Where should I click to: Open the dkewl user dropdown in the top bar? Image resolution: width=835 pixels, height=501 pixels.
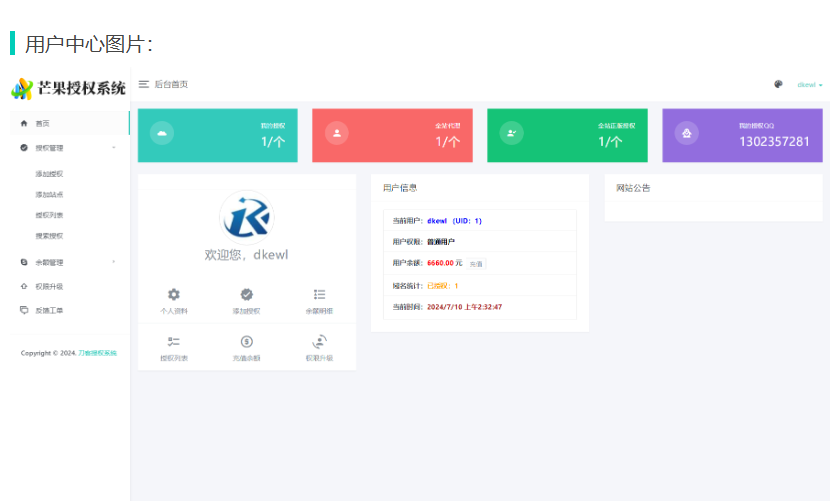(x=809, y=85)
